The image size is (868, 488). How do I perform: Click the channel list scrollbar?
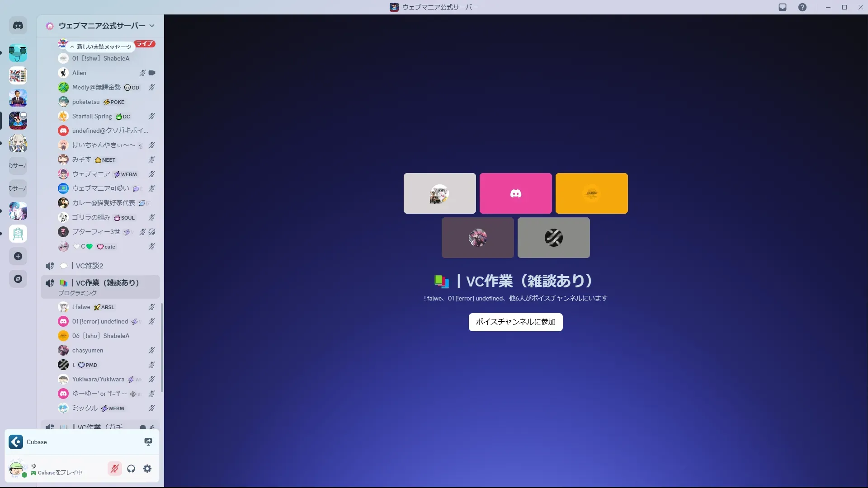(x=161, y=348)
